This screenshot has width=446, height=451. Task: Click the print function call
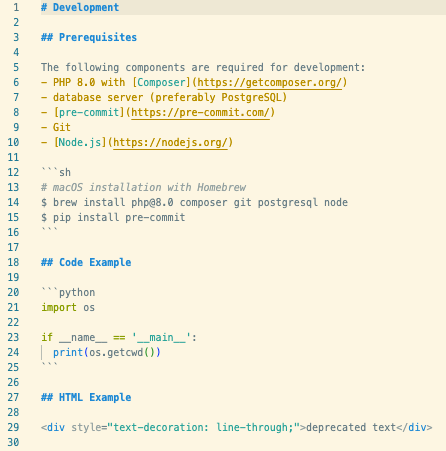(68, 352)
